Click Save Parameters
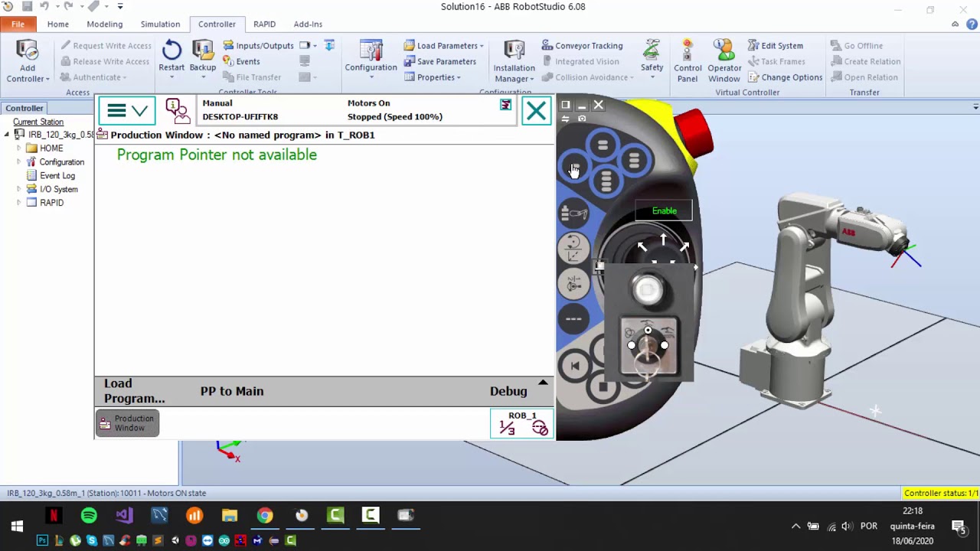Image resolution: width=980 pixels, height=551 pixels. (x=440, y=61)
